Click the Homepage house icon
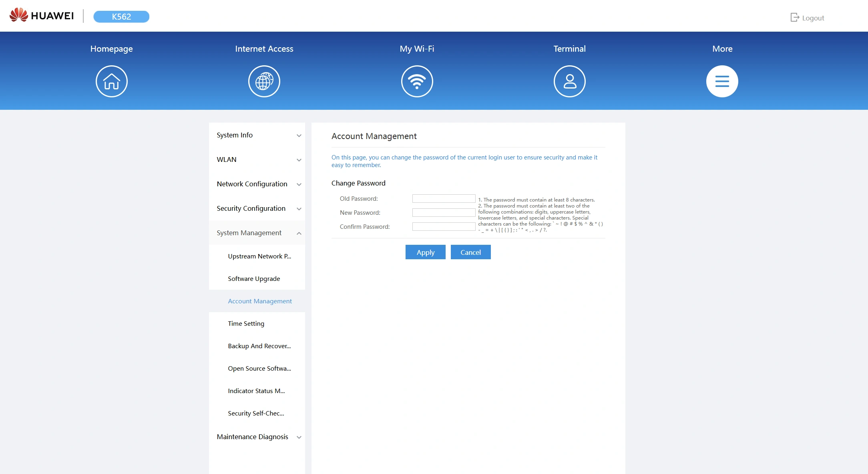The height and width of the screenshot is (474, 868). point(111,81)
